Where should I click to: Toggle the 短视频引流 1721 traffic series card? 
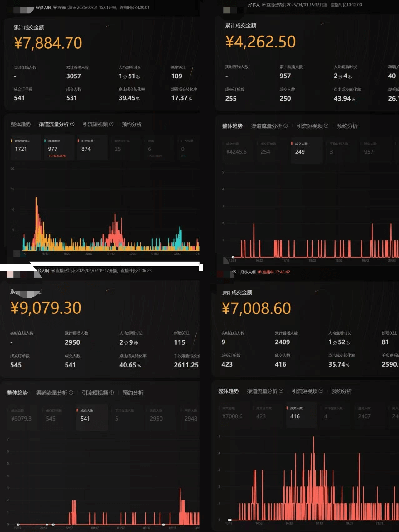[x=26, y=147]
